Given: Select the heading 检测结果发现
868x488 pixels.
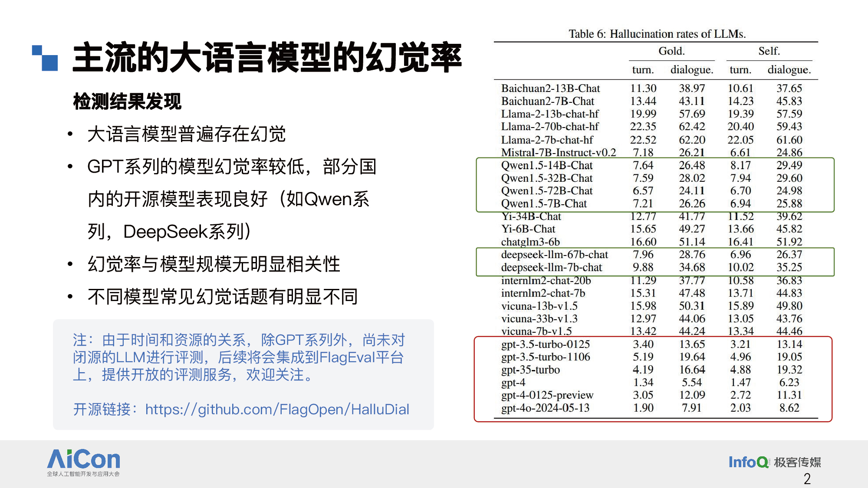Looking at the screenshot, I should 127,102.
